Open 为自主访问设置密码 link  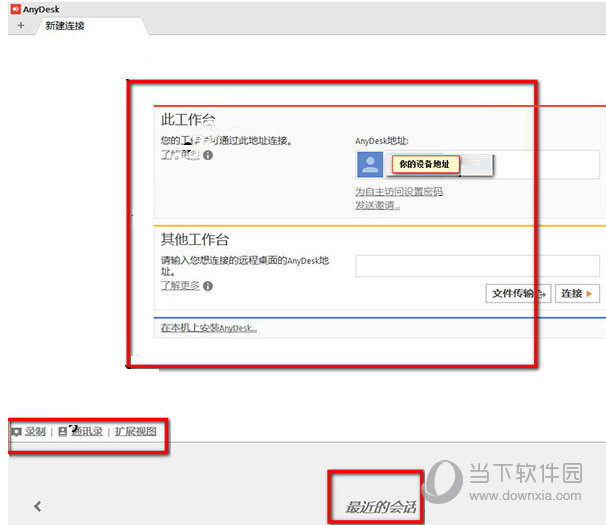(x=399, y=191)
